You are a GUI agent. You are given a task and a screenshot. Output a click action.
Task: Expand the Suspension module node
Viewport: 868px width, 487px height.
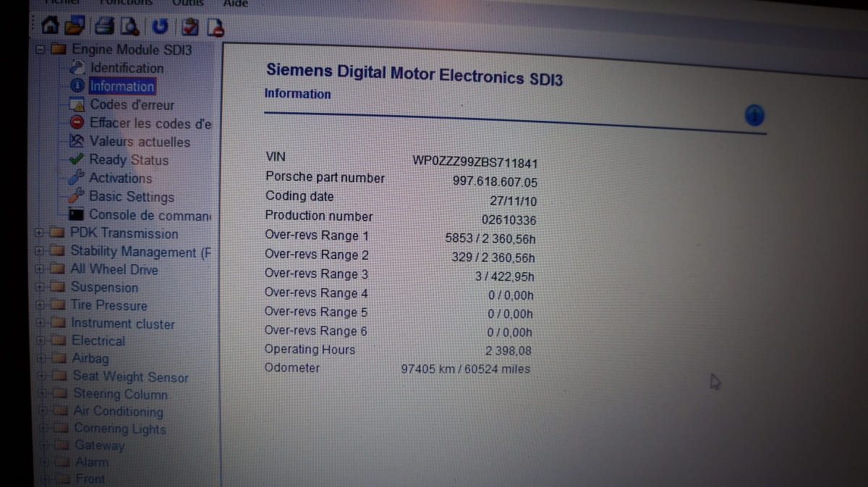(x=41, y=287)
